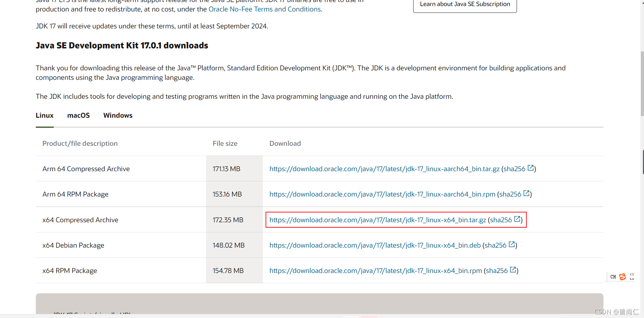This screenshot has width=644, height=318.
Task: Click the page vertical scrollbar thumb
Action: pos(642,84)
